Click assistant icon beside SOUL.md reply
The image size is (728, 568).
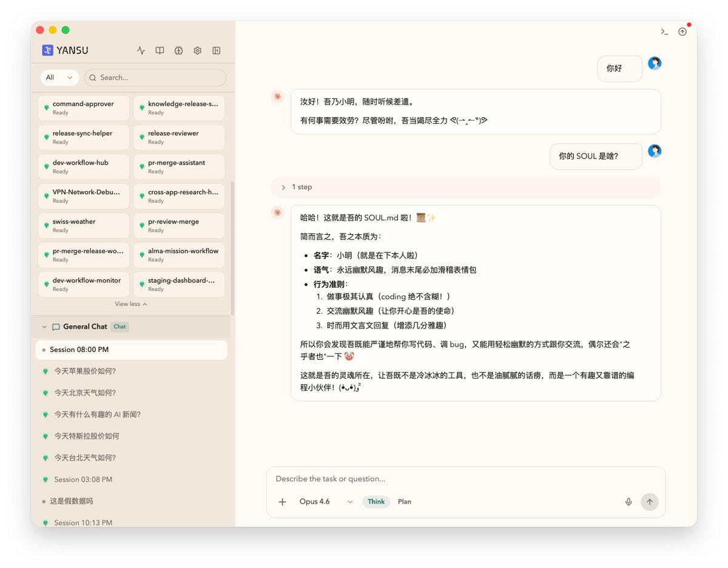277,212
